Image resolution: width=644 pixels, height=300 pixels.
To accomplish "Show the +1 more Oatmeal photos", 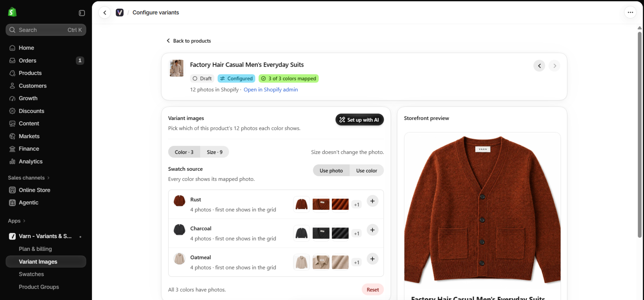I will click(356, 262).
